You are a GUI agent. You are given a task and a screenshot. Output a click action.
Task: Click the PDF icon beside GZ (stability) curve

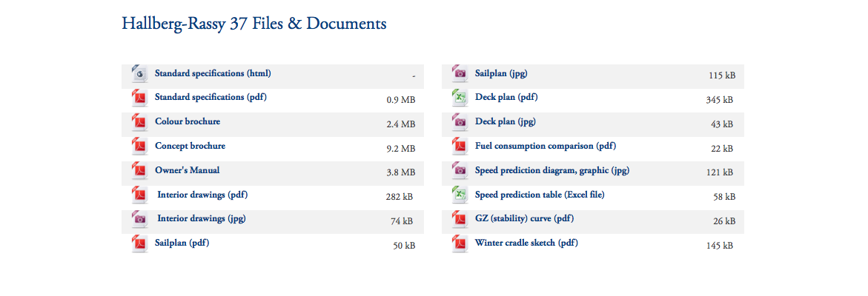click(460, 220)
